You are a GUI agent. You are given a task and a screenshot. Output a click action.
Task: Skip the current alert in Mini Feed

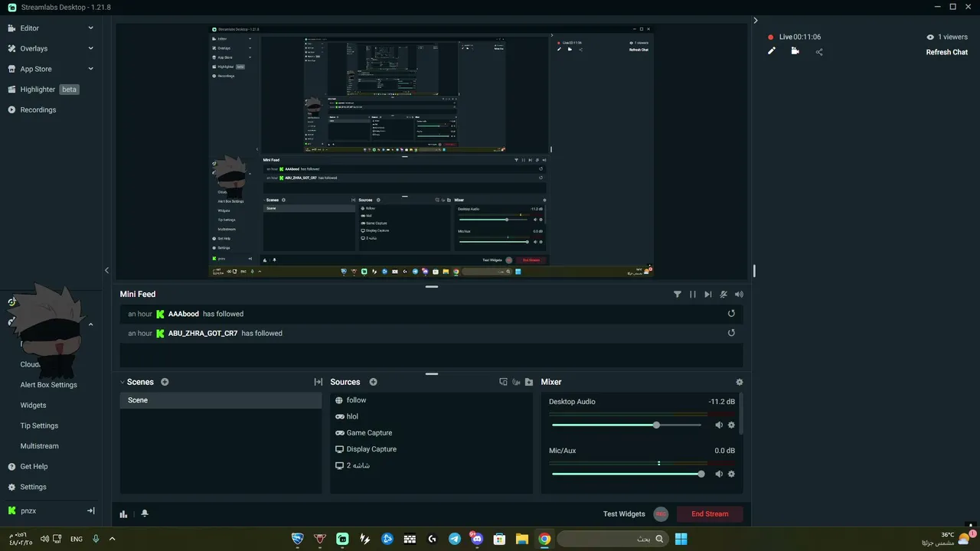pos(708,294)
